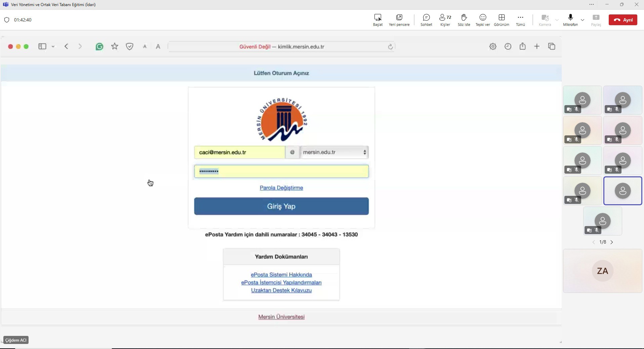Click the Giriş Yap button
Viewport: 644px width, 349px height.
(x=281, y=206)
